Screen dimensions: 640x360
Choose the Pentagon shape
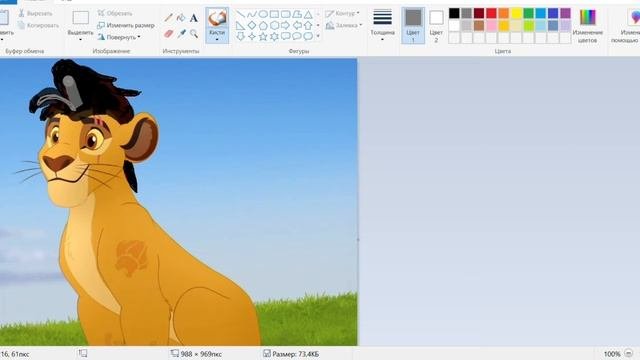pyautogui.click(x=263, y=26)
